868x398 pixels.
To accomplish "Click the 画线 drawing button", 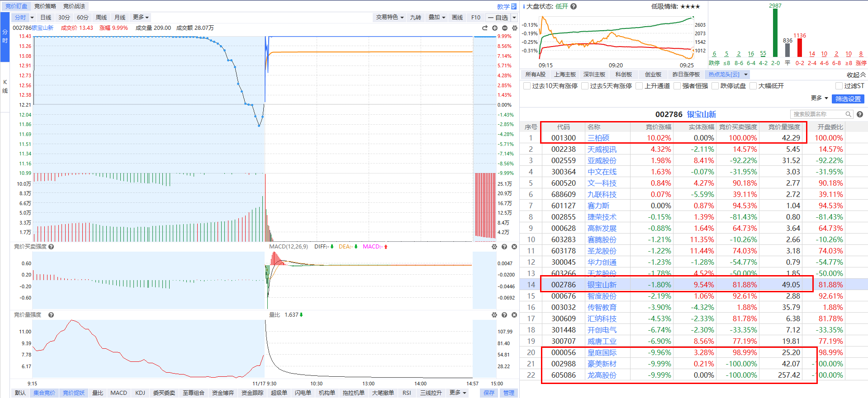I will (x=457, y=18).
